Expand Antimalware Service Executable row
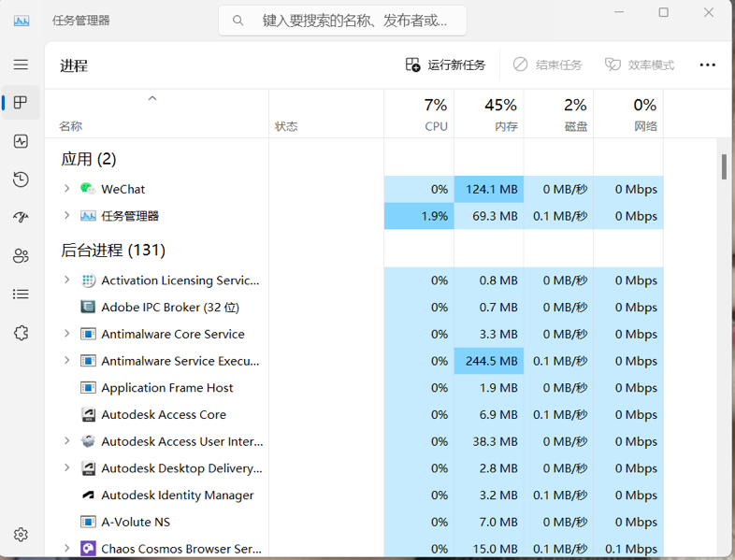The image size is (735, 560). click(66, 360)
